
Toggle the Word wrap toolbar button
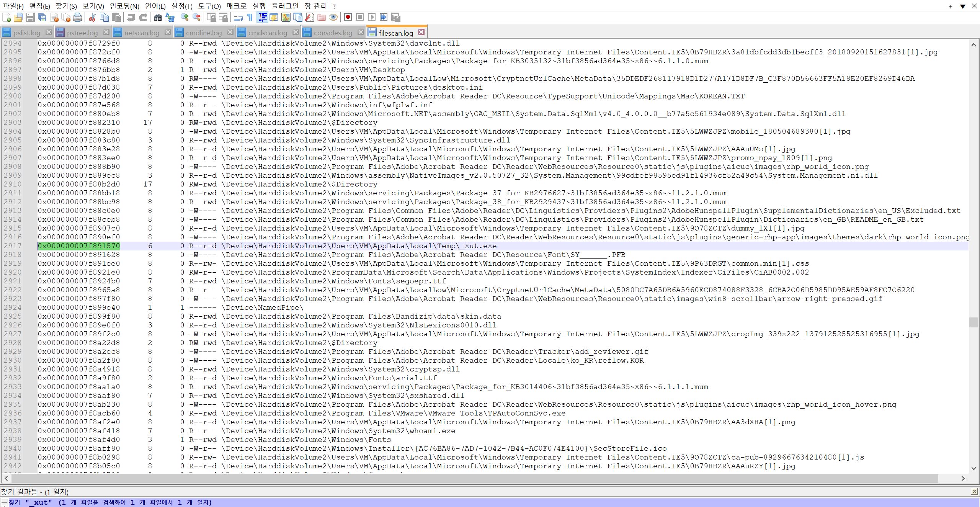click(238, 17)
